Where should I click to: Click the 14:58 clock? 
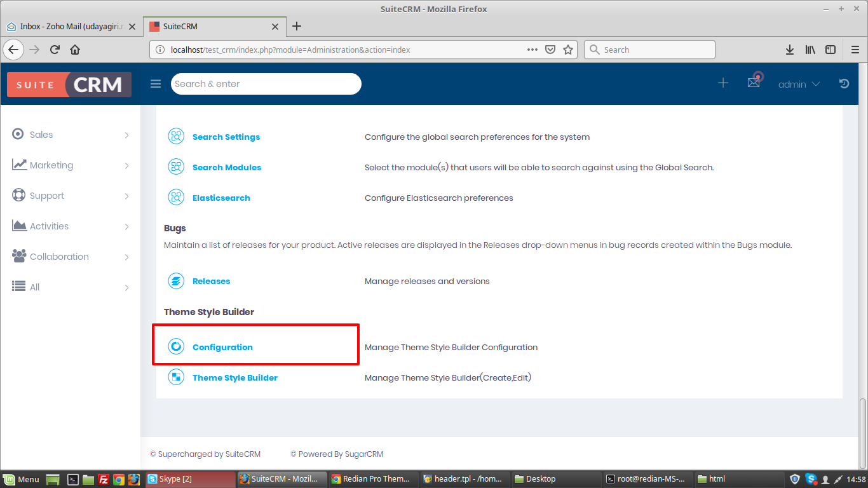point(856,479)
